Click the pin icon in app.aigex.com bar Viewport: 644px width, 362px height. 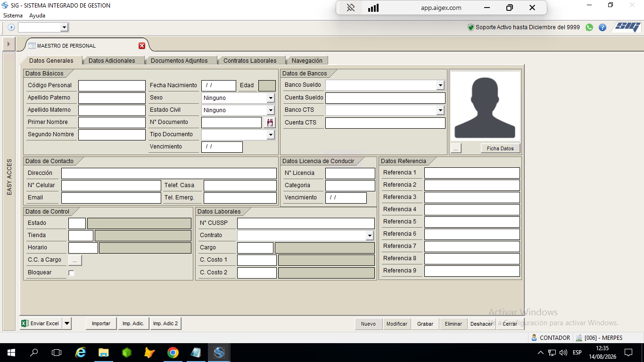(351, 8)
